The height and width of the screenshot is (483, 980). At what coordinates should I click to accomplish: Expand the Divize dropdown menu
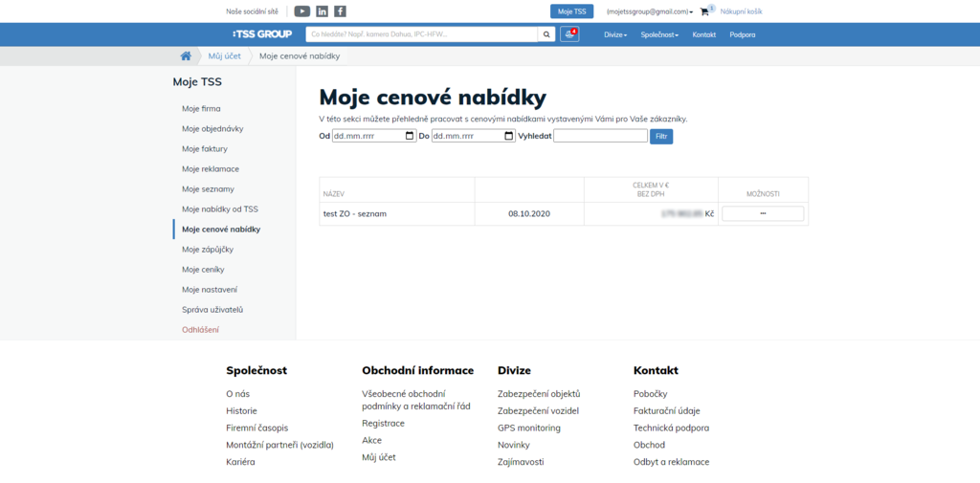coord(615,34)
